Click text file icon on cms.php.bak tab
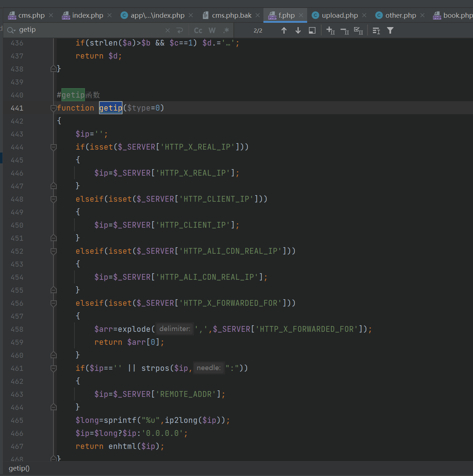 tap(206, 15)
